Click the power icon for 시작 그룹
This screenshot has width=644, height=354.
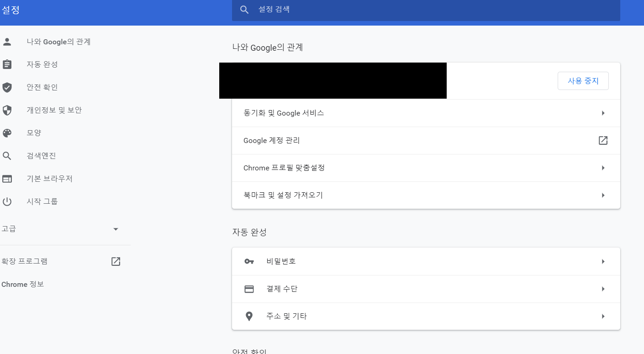point(7,201)
